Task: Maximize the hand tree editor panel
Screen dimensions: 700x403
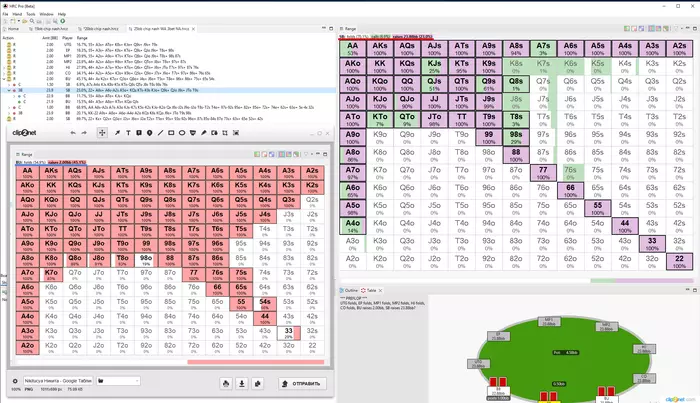Action: pos(331,29)
